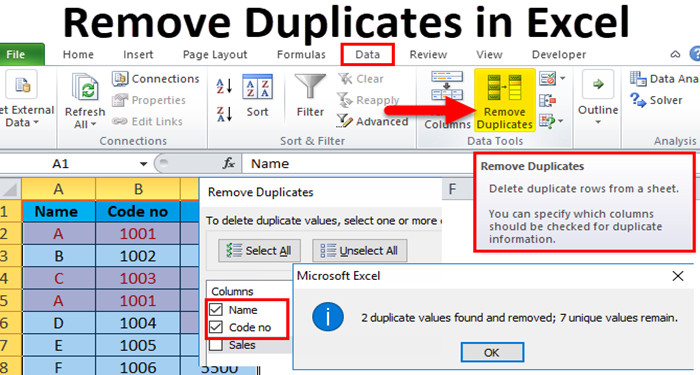700x375 pixels.
Task: Select column A header
Action: click(58, 189)
